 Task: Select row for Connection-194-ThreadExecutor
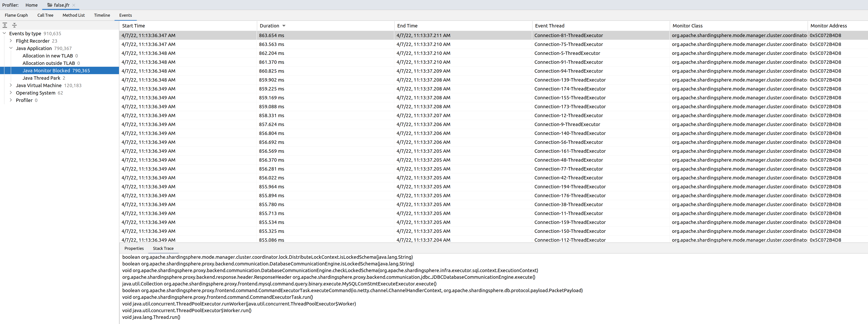pyautogui.click(x=494, y=187)
